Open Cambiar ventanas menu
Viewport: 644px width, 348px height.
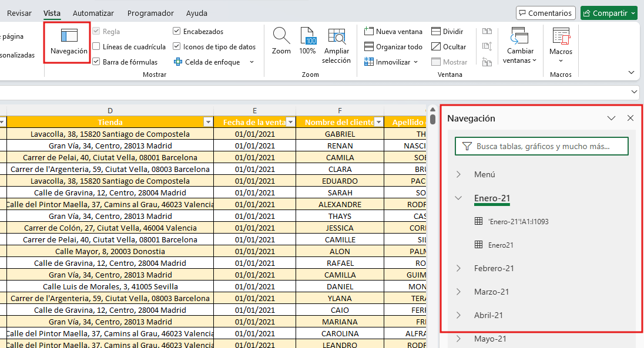click(519, 46)
